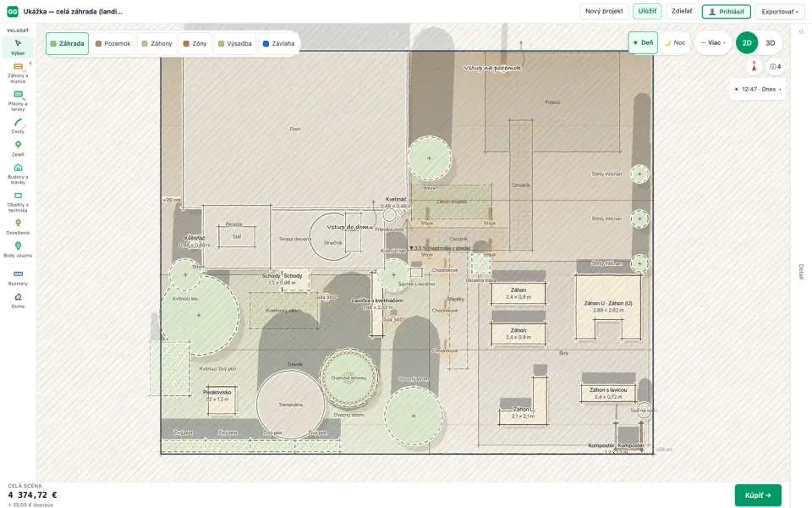
Task: Open Budovy a stavby tool
Action: coord(18,174)
